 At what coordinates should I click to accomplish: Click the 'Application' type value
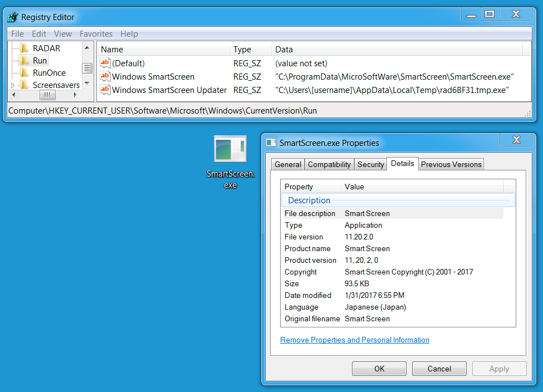pos(363,225)
